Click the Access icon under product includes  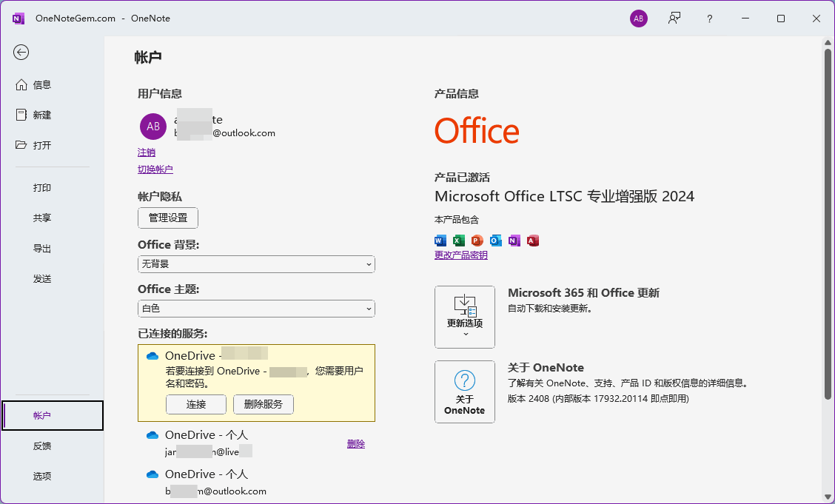pyautogui.click(x=532, y=241)
